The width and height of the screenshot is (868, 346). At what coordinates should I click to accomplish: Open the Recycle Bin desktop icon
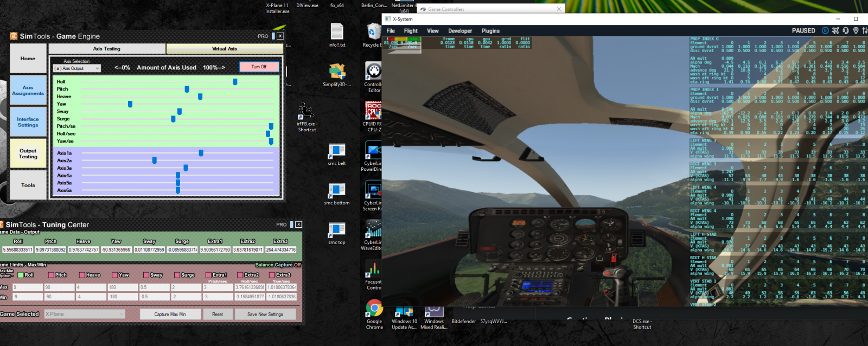click(x=373, y=35)
